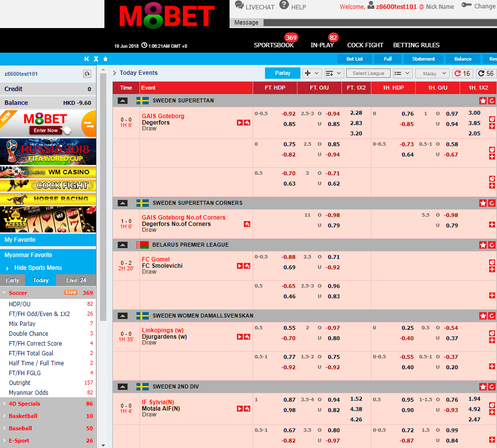Viewport: 497px width, 448px height.
Task: Add GAIS Goteborg No.of Corners to favorites
Action: (247, 224)
